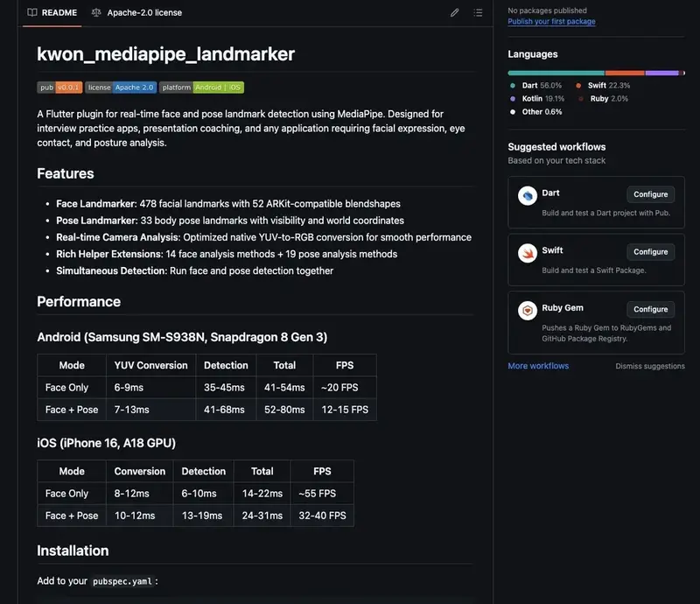700x604 pixels.
Task: Click the 35-45ms detection cell
Action: 226,387
